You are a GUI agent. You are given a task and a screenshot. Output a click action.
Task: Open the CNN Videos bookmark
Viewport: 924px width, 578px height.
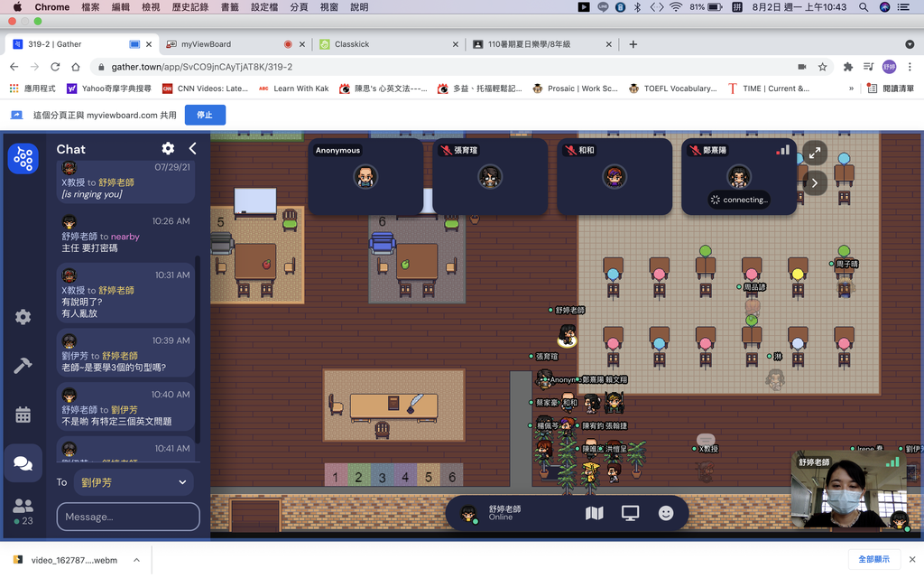[205, 89]
